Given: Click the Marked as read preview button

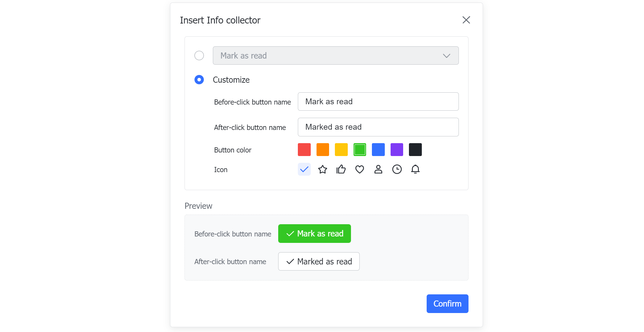Looking at the screenshot, I should [x=318, y=261].
